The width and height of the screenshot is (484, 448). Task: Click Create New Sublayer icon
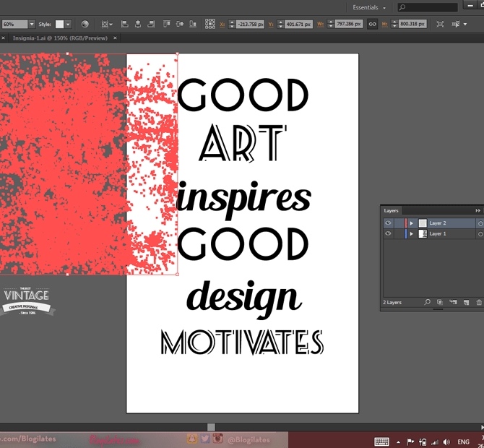click(x=453, y=302)
